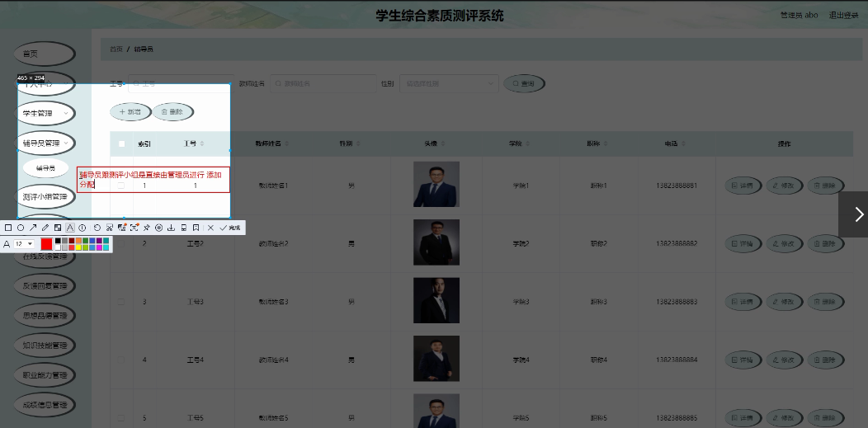Sort table by 职称 column
Image resolution: width=868 pixels, height=428 pixels.
[606, 143]
